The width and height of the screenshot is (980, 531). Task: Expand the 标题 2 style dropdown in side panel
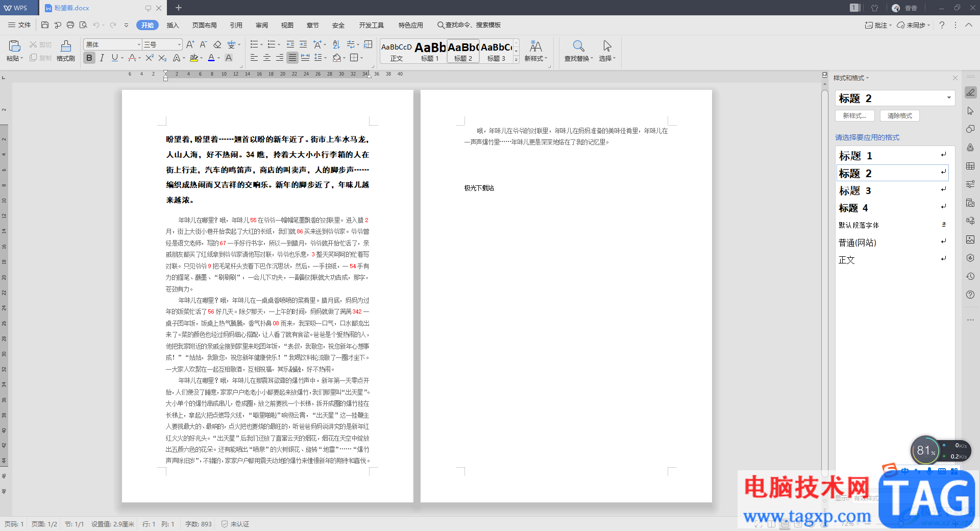[x=949, y=98]
